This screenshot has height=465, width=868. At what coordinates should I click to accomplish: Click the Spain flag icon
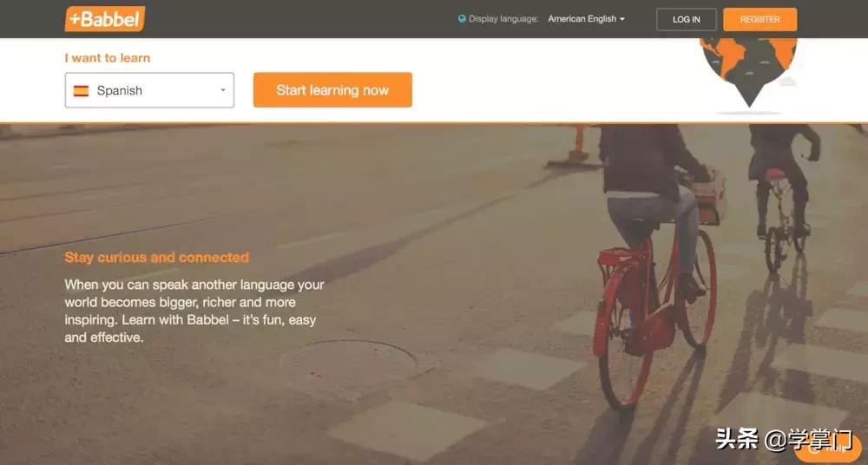click(81, 91)
